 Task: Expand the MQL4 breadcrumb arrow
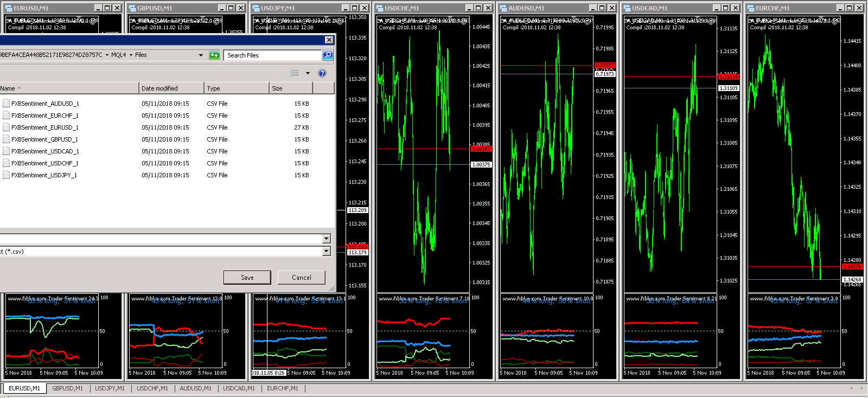(131, 55)
